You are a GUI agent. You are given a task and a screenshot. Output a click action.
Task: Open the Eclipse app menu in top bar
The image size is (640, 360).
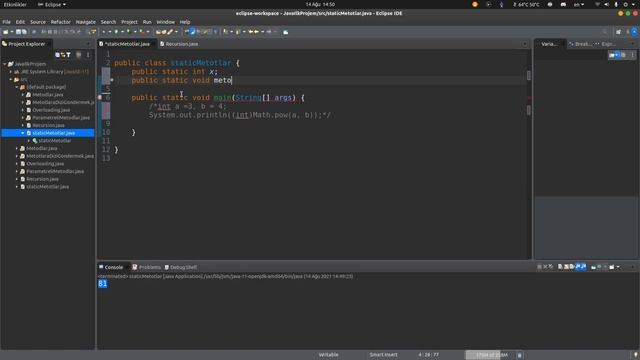[x=52, y=4]
